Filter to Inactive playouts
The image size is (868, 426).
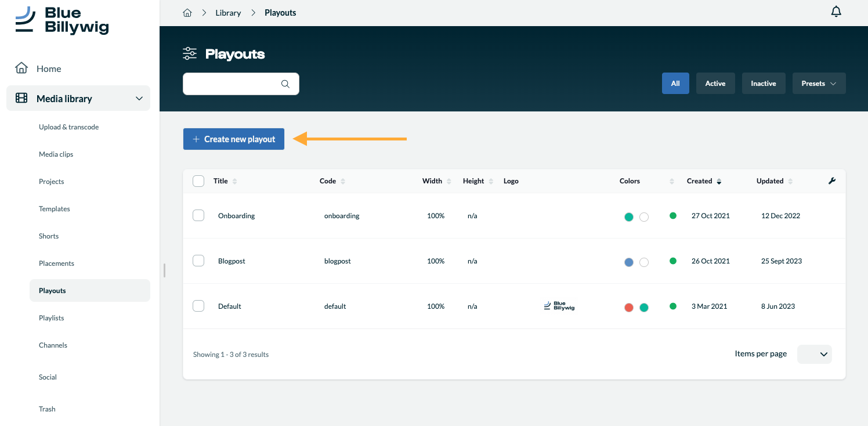[764, 84]
